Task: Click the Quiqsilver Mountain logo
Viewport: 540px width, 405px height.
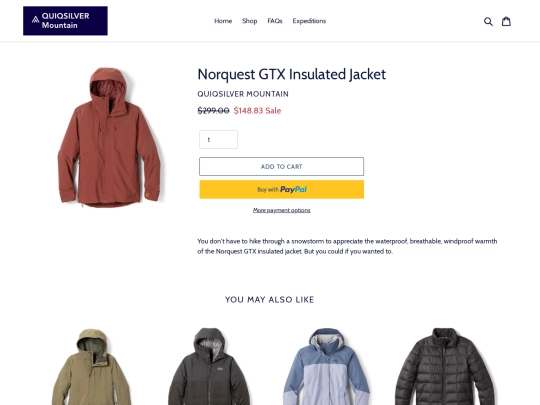Action: 65,21
